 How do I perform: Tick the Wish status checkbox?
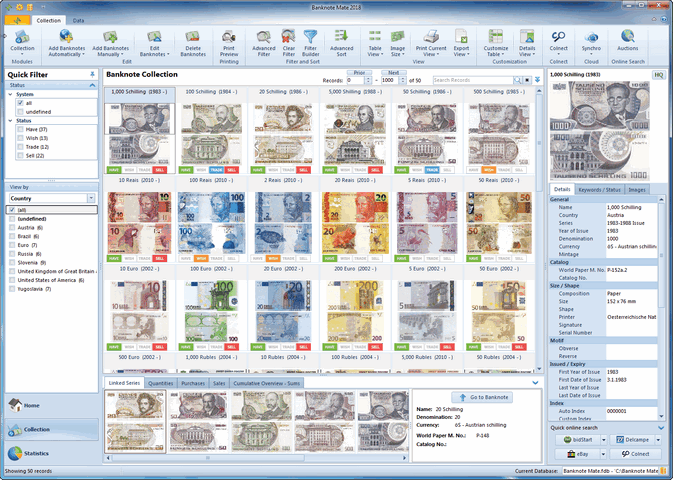[21, 138]
